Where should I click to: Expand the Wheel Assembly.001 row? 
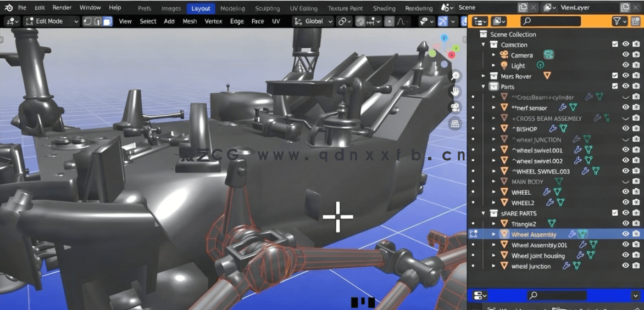pos(494,245)
